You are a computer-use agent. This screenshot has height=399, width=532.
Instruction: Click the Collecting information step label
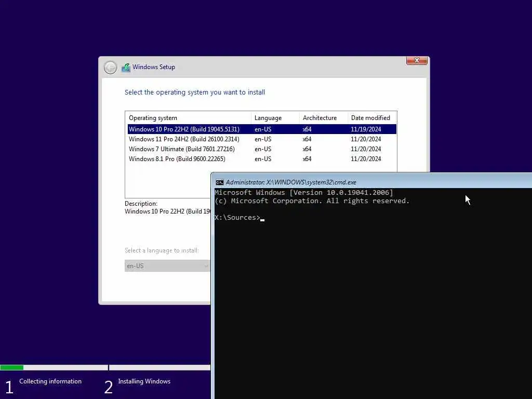(x=50, y=381)
